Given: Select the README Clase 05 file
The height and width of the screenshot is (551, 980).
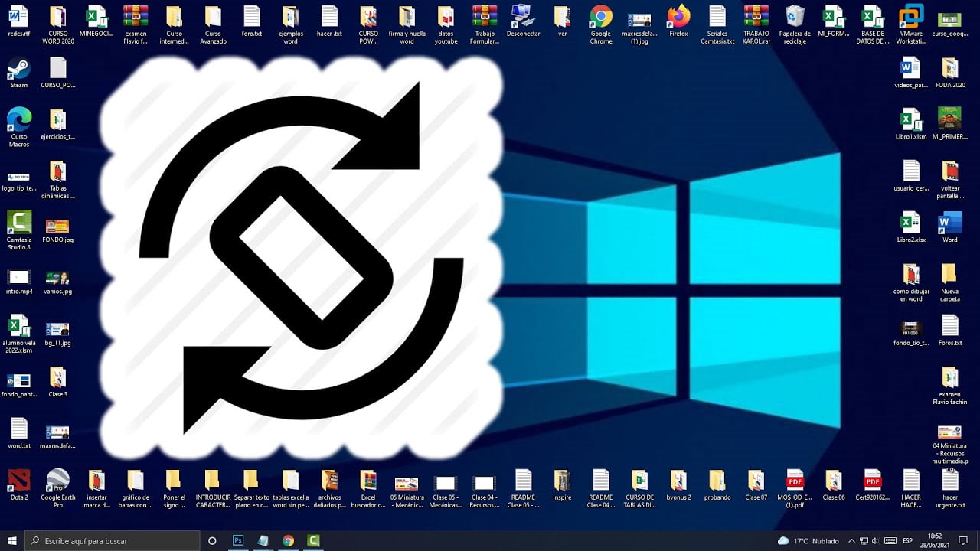Looking at the screenshot, I should [x=523, y=487].
